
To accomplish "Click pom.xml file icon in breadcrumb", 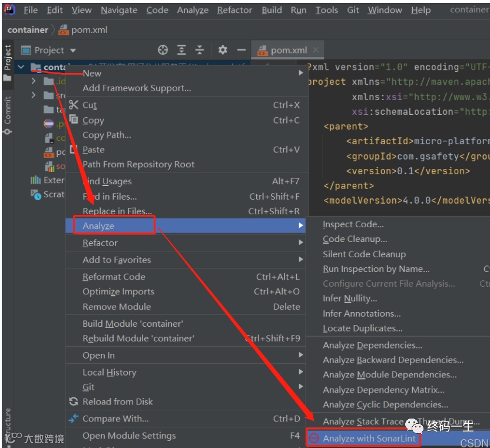I will 64,30.
